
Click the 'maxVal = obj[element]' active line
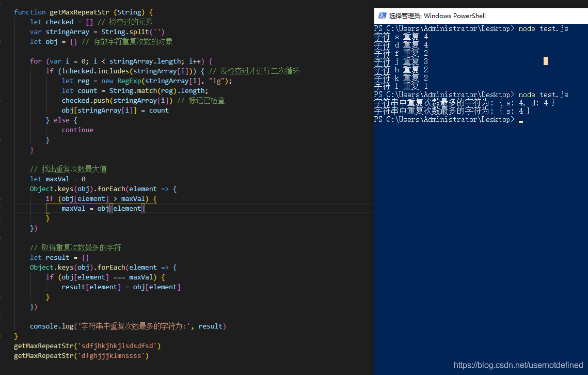tap(103, 208)
